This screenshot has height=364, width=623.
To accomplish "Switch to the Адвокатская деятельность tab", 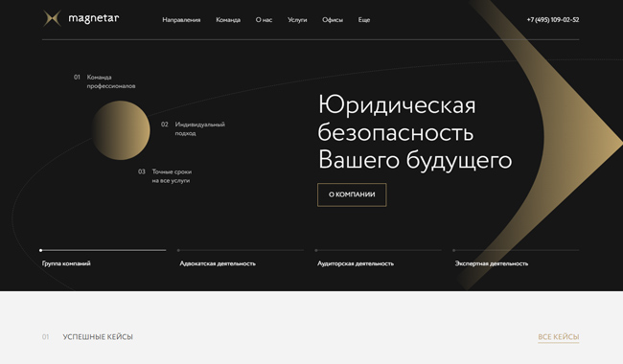I will click(x=218, y=263).
